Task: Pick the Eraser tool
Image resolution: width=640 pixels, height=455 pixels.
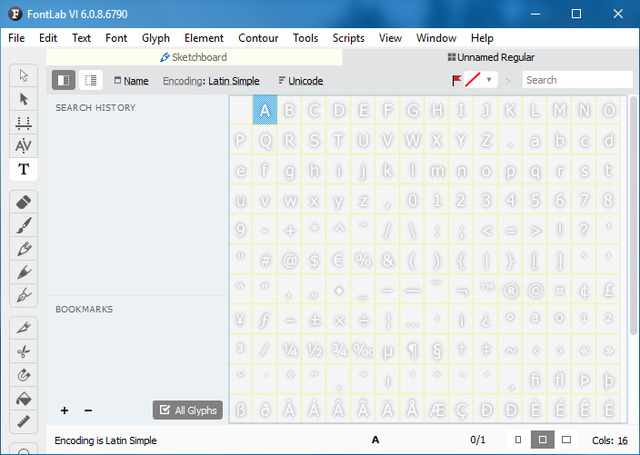Action: coord(23,201)
